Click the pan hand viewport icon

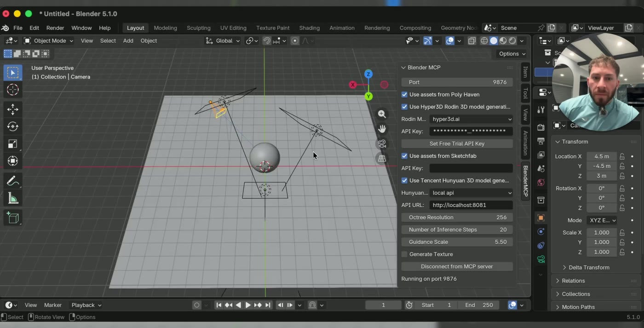coord(382,129)
